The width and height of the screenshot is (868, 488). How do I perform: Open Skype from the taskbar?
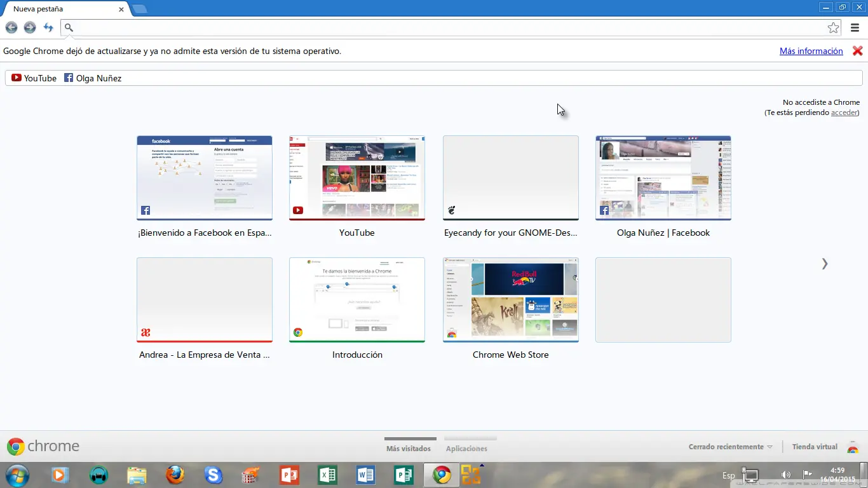(213, 475)
